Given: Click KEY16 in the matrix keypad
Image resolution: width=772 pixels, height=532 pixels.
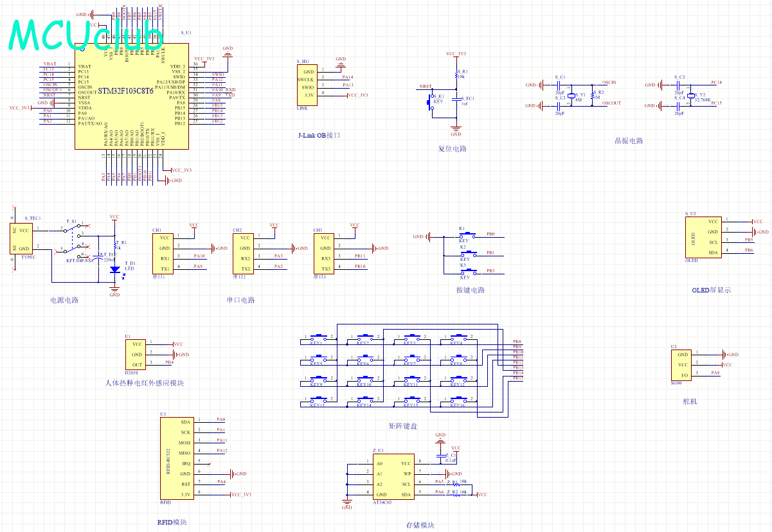Looking at the screenshot, I should click(458, 400).
